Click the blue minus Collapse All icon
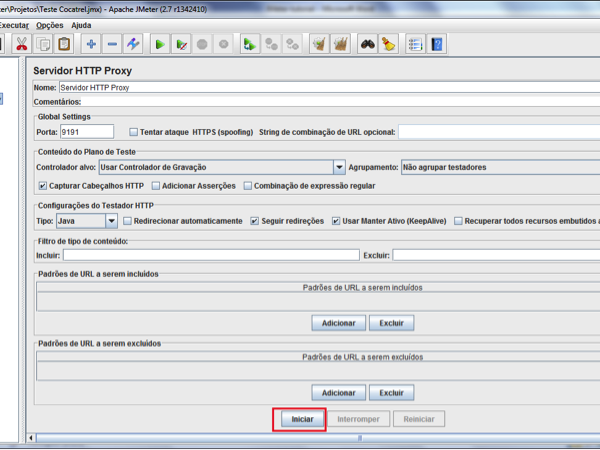The image size is (600, 450). point(112,44)
